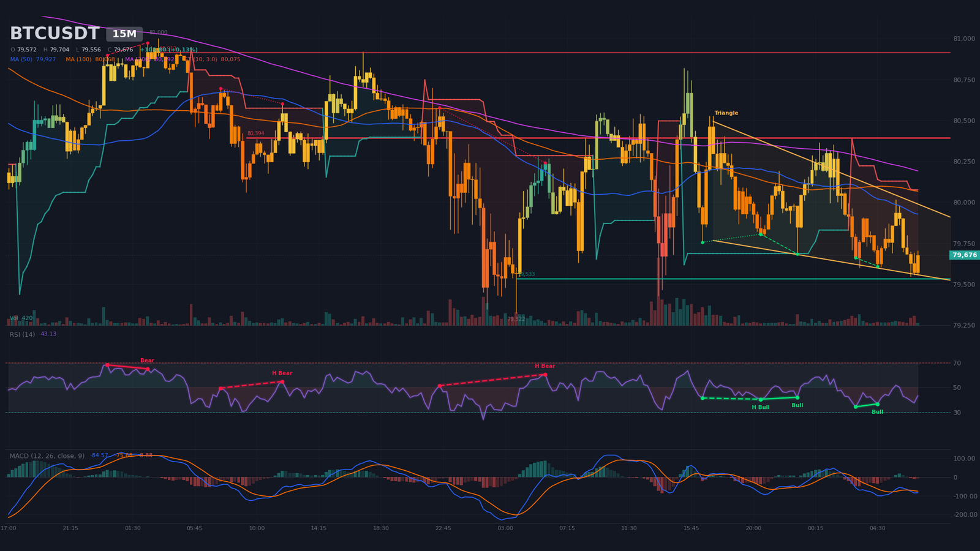Click the 11:30 time axis label
This screenshot has width=980, height=551.
coord(629,528)
